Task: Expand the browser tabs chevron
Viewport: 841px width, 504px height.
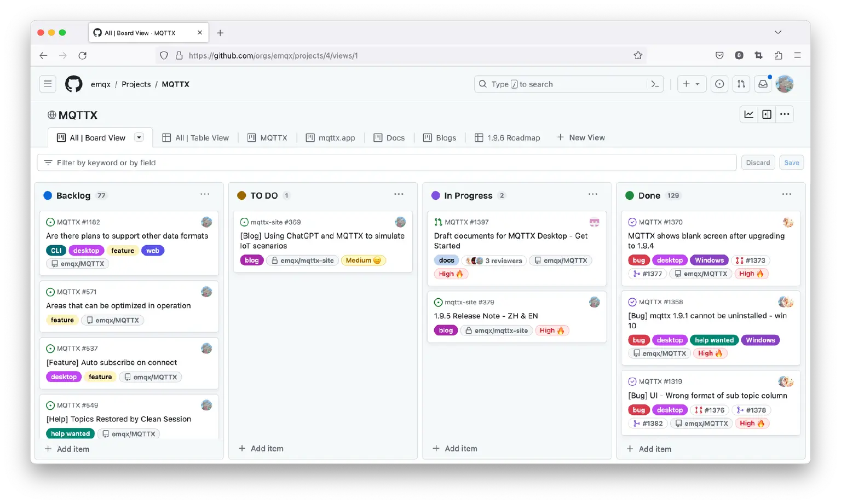Action: [778, 32]
